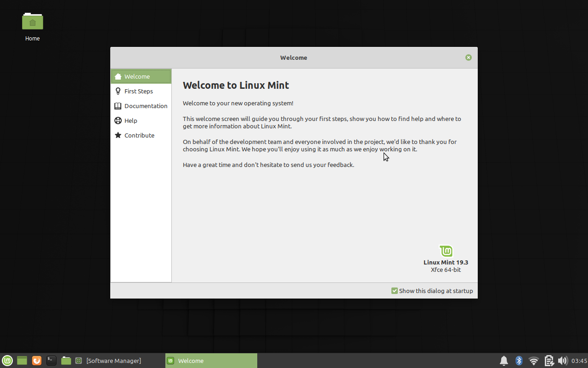588x368 pixels.
Task: Click the Welcome house icon in sidebar
Action: (x=119, y=76)
